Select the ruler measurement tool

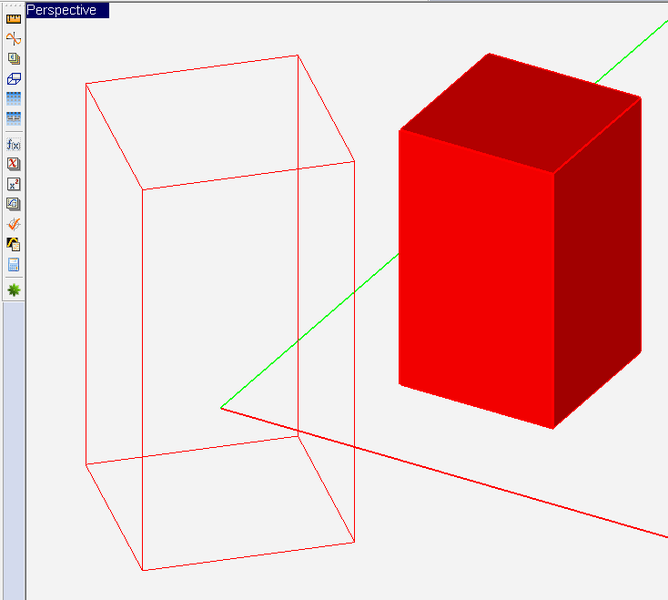tap(14, 19)
